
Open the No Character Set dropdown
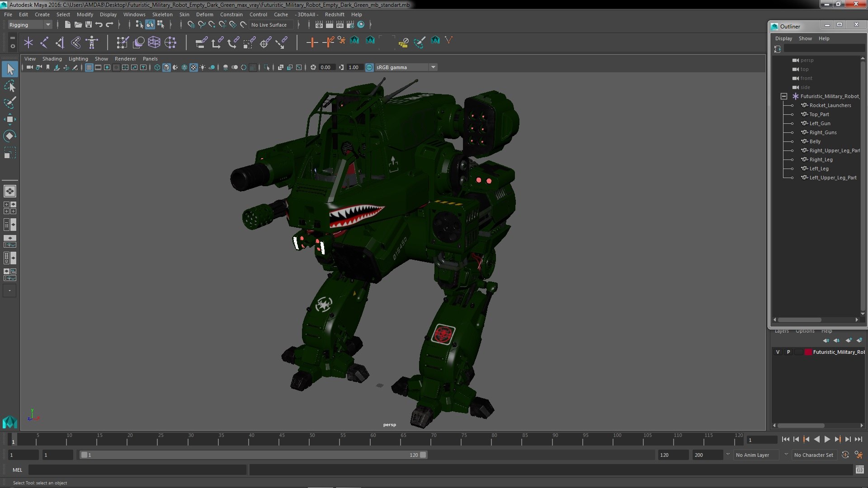click(x=814, y=455)
